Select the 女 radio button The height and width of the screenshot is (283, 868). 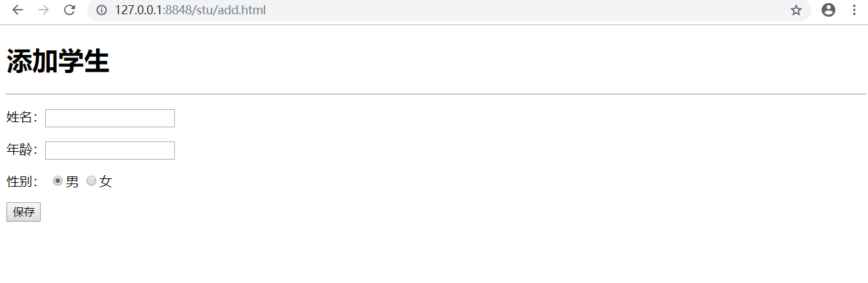pos(91,182)
